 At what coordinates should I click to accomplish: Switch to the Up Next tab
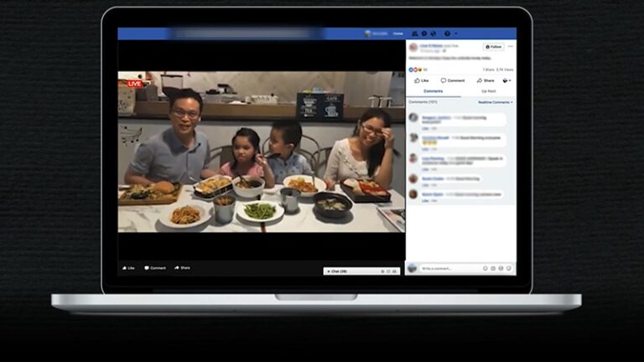[x=488, y=91]
